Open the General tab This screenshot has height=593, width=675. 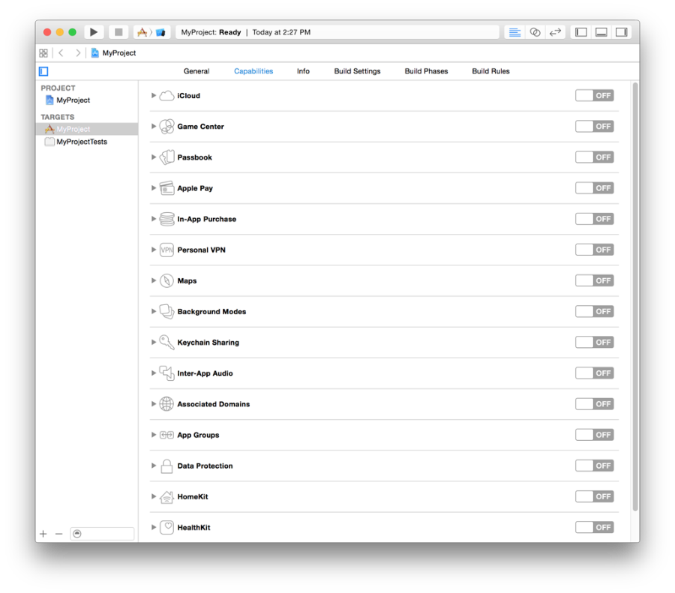(x=196, y=72)
